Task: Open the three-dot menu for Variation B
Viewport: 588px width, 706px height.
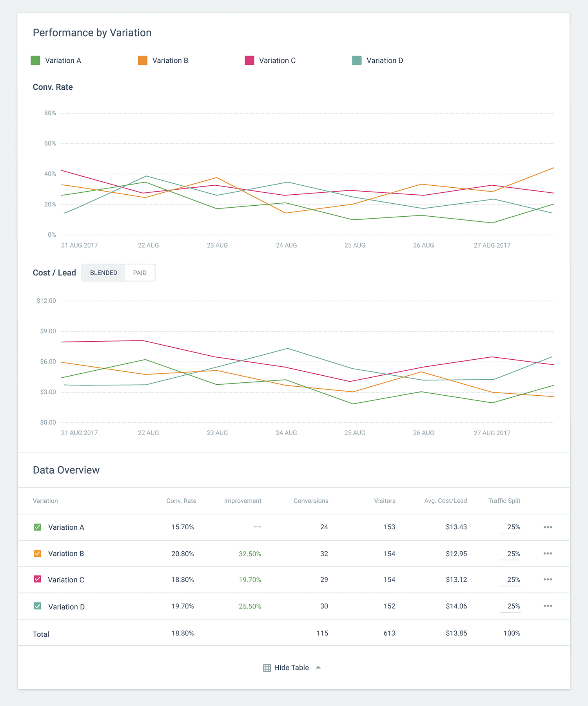Action: tap(548, 554)
